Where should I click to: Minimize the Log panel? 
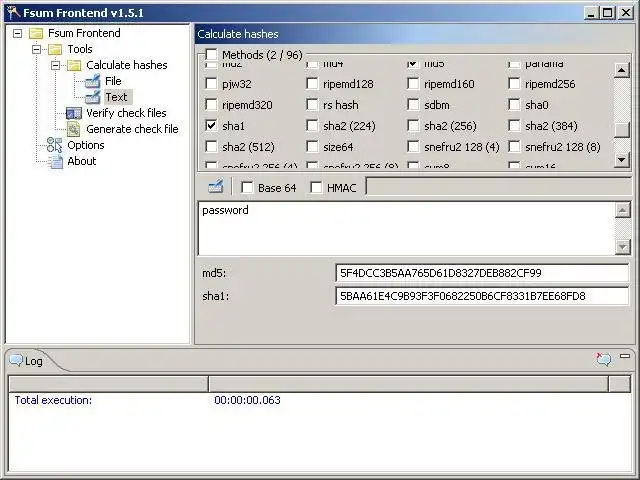coord(625,356)
